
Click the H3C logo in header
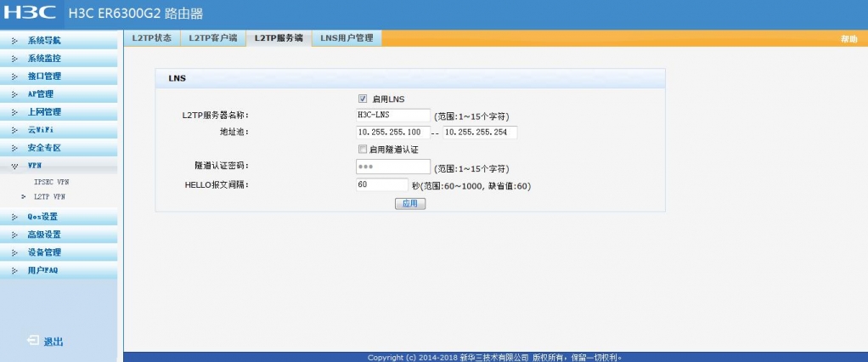click(x=30, y=13)
